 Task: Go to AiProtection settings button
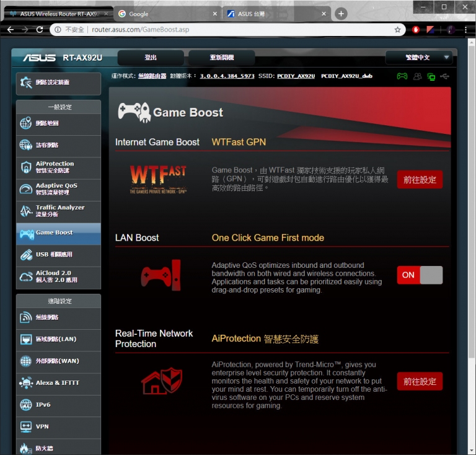pos(420,381)
